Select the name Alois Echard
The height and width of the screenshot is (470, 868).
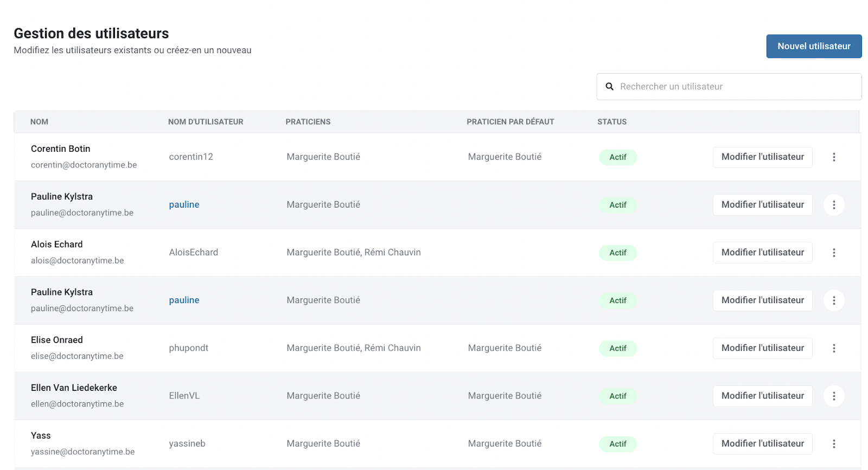point(57,244)
